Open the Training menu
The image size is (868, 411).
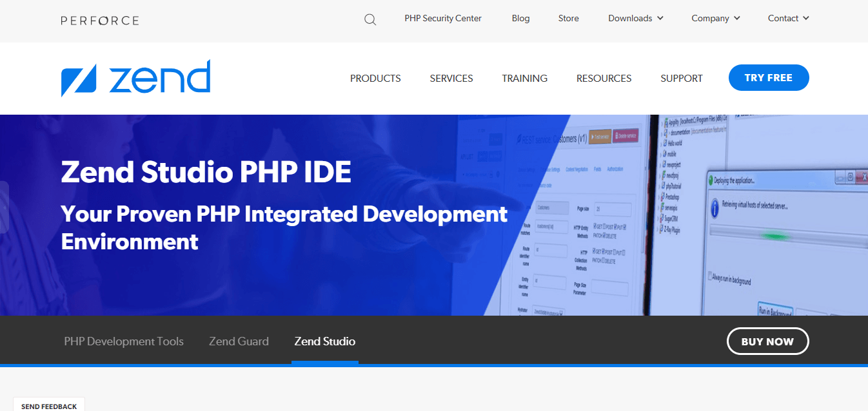coord(524,79)
